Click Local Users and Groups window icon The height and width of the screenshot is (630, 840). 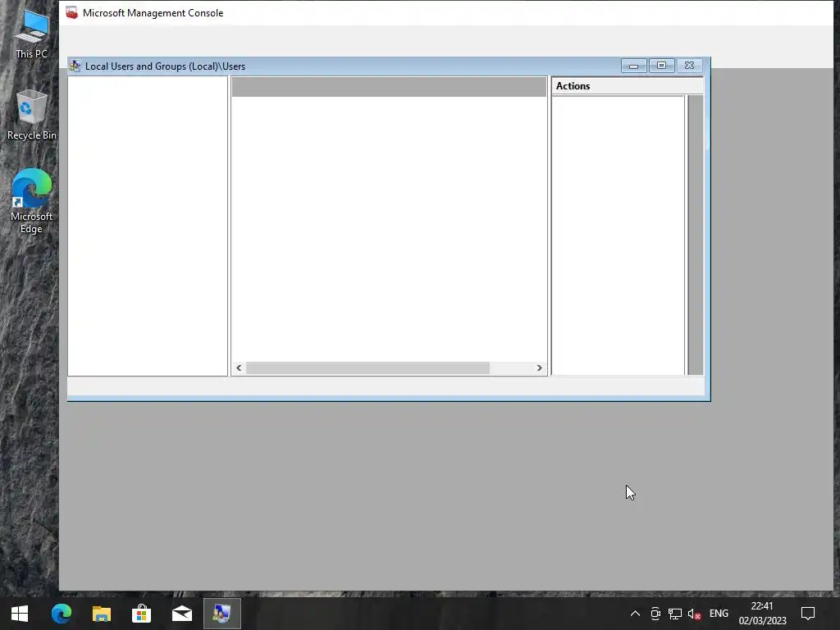(75, 66)
